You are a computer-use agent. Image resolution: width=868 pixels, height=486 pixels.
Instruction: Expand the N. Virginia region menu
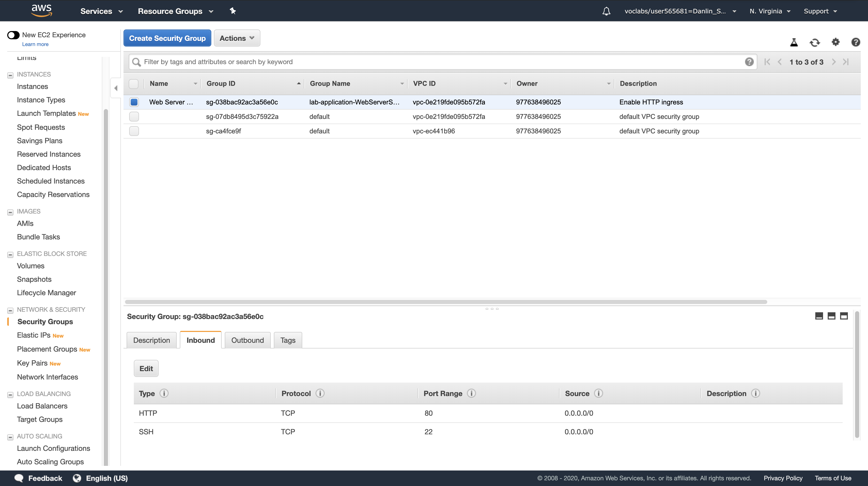770,11
